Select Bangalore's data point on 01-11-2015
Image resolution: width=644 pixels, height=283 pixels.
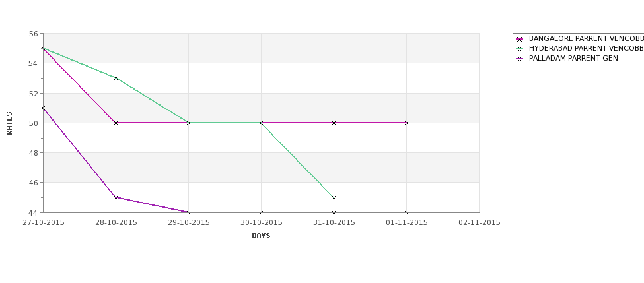tap(406, 123)
